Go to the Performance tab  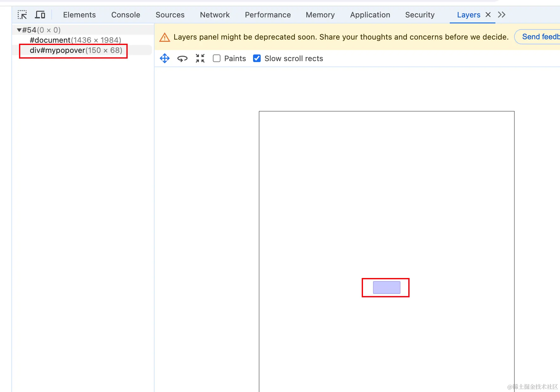tap(268, 15)
